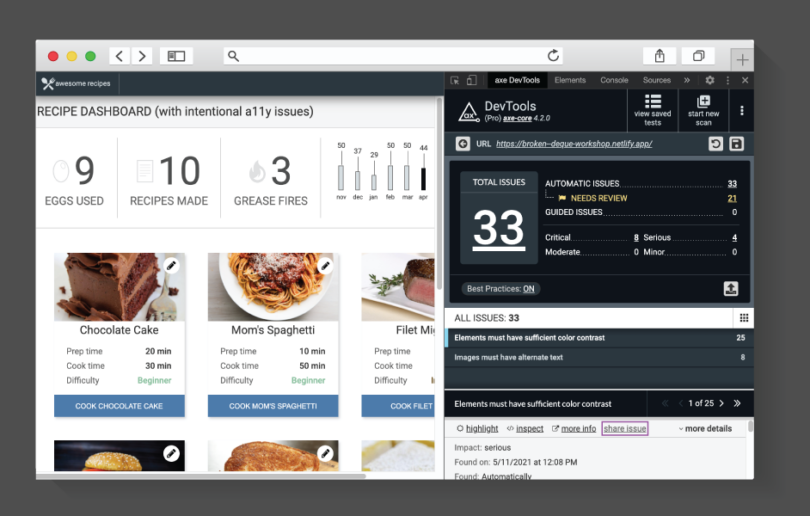The height and width of the screenshot is (516, 810).
Task: Go forward with the browser forward arrow
Action: (142, 56)
